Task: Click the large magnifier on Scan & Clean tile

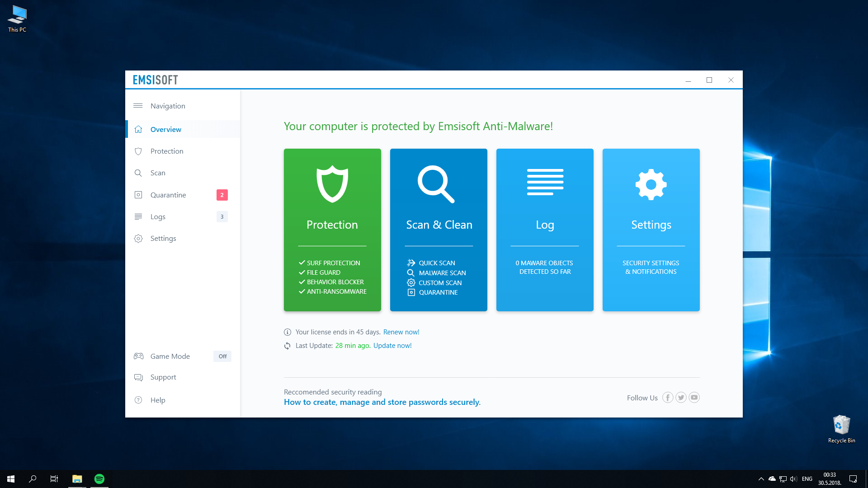Action: click(436, 184)
